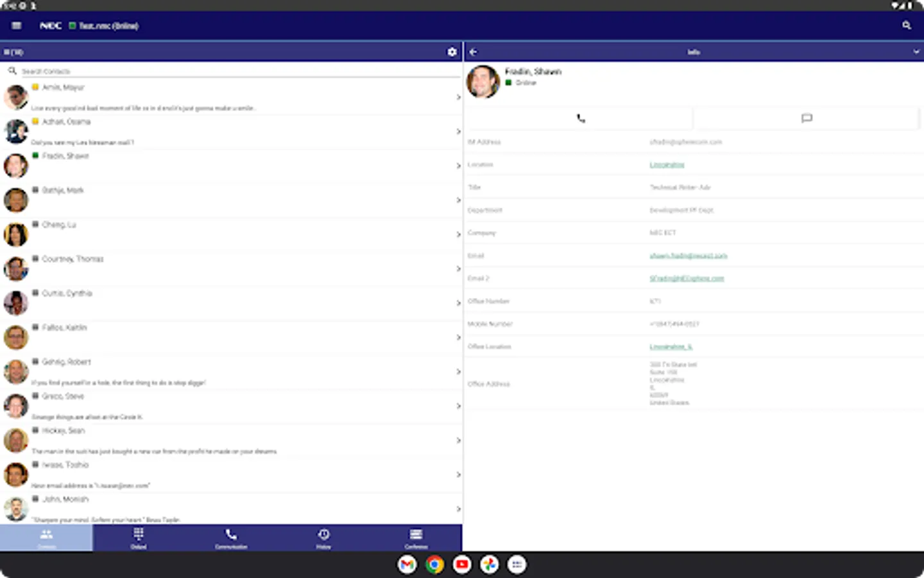Viewport: 924px width, 578px height.
Task: Expand details for Amin, Mayur
Action: click(x=458, y=97)
